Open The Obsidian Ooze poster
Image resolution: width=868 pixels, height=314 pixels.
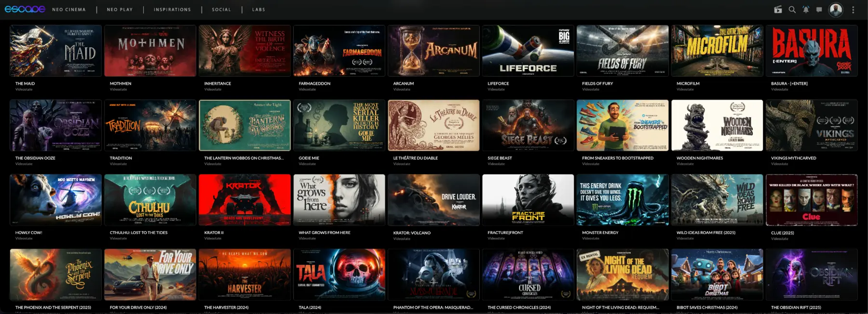click(56, 125)
